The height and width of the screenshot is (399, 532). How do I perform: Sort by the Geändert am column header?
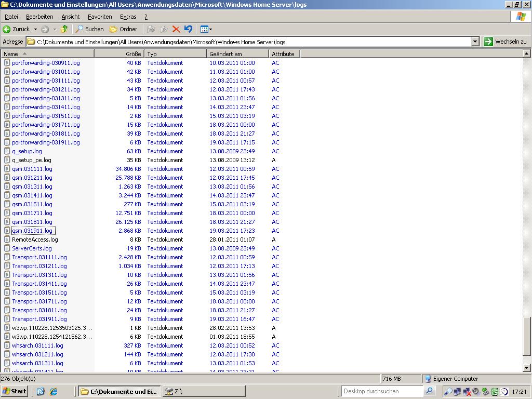click(237, 54)
